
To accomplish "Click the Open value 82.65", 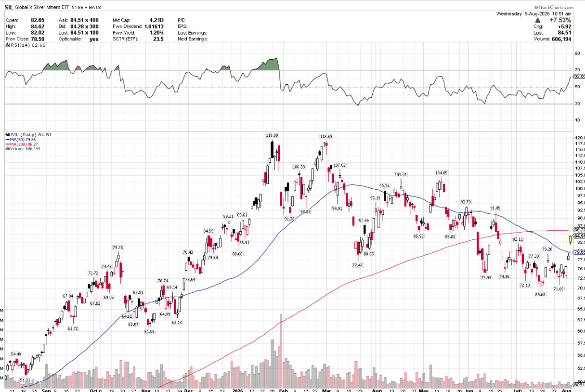I will [37, 20].
